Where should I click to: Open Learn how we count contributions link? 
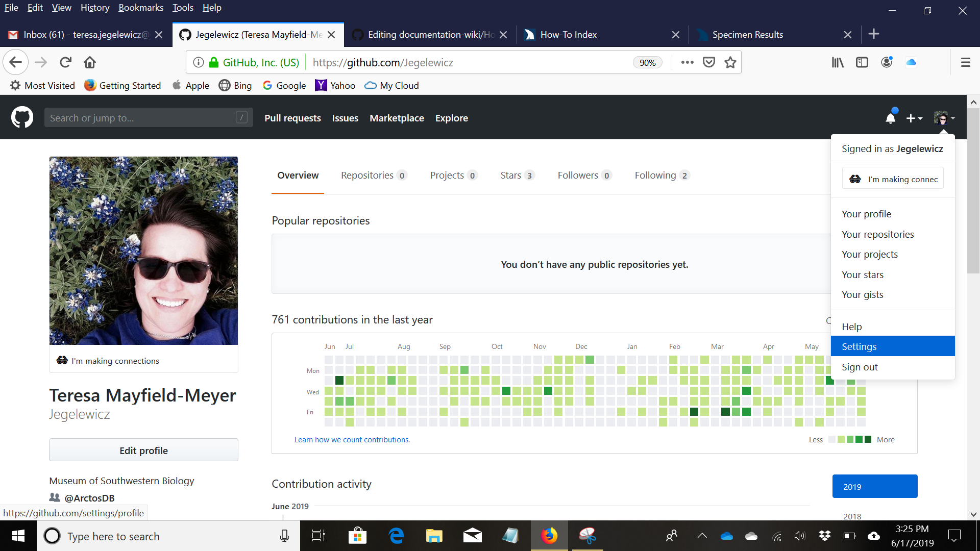pos(352,439)
